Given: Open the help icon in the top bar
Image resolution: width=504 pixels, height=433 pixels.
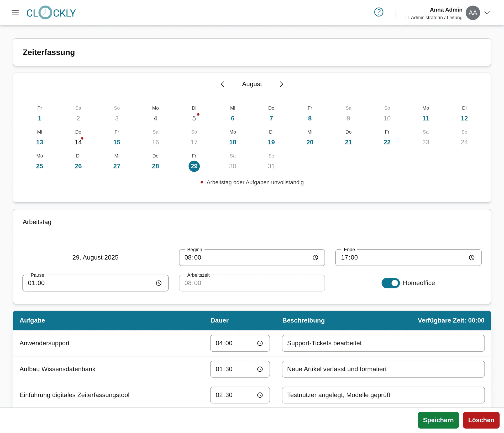Looking at the screenshot, I should (379, 12).
